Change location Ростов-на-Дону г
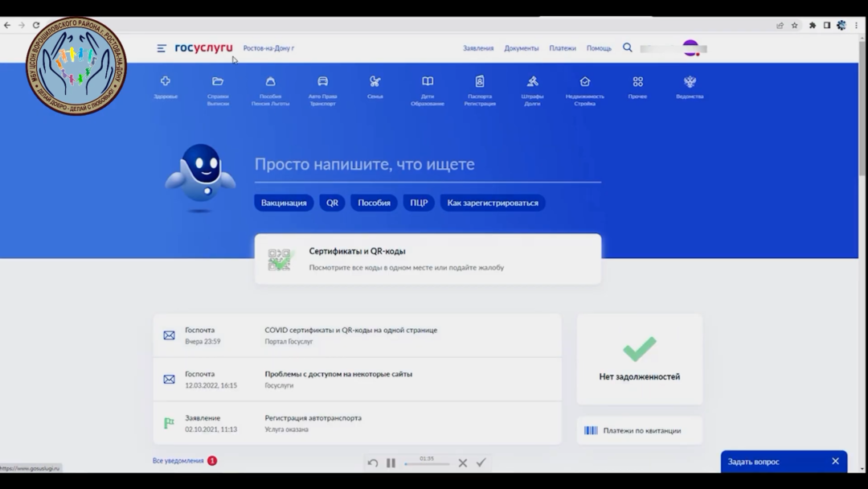This screenshot has width=868, height=489. [x=268, y=48]
